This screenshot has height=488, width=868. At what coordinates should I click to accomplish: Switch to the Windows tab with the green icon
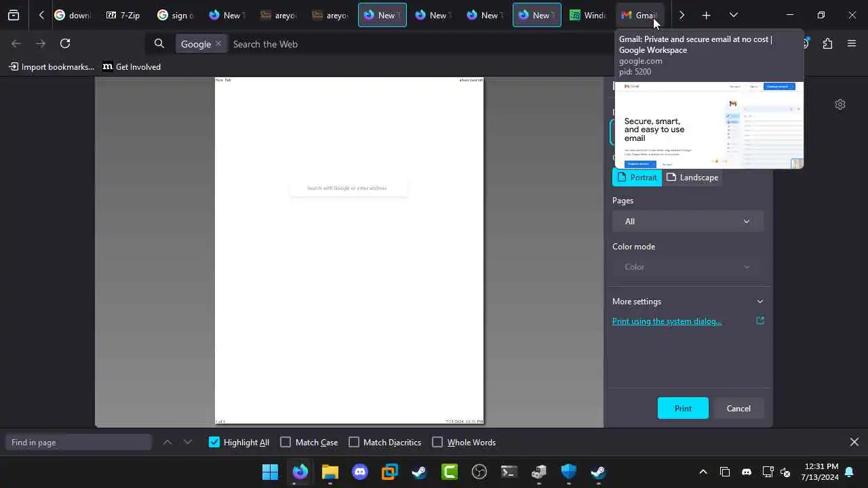pyautogui.click(x=589, y=15)
